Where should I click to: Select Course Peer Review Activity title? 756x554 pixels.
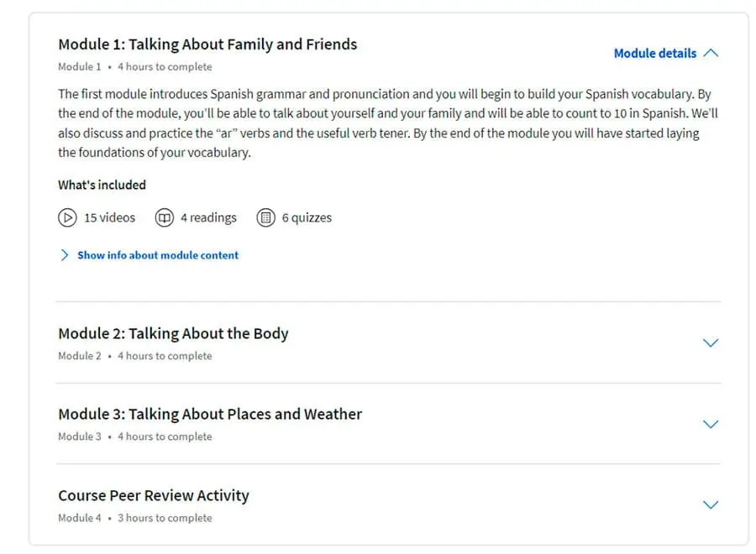pyautogui.click(x=154, y=496)
